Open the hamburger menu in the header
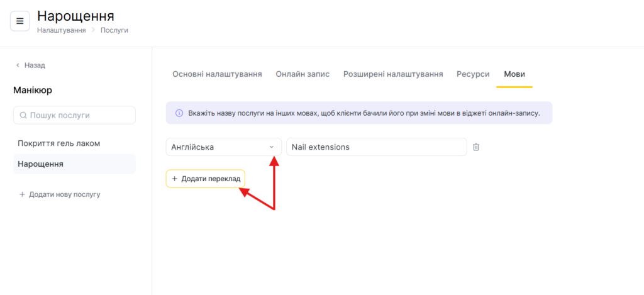 click(x=19, y=21)
